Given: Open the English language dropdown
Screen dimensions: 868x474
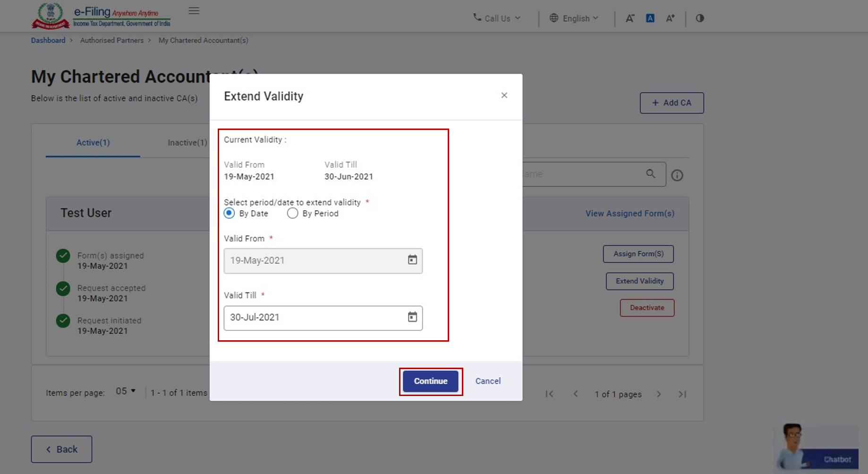Looking at the screenshot, I should [574, 18].
